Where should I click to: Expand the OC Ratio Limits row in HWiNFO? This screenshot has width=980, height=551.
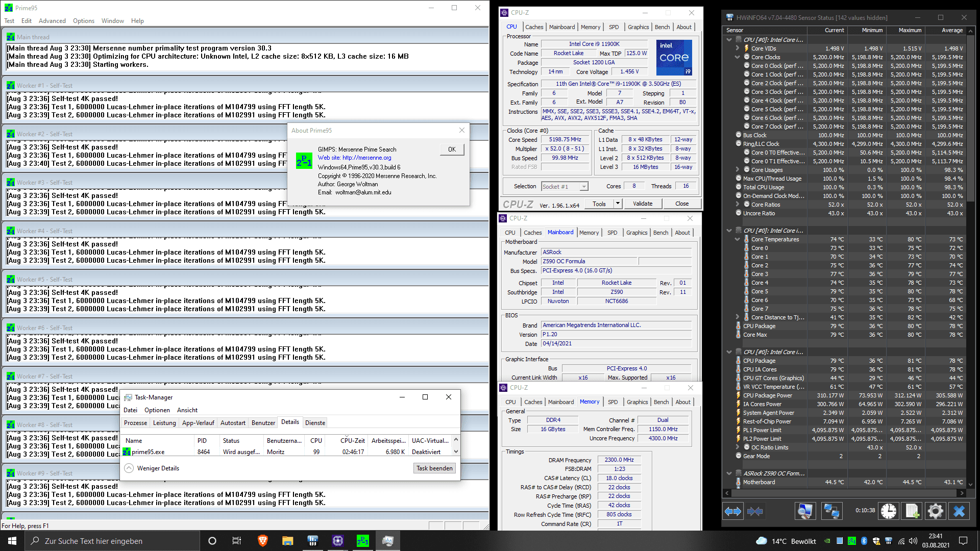click(x=737, y=447)
